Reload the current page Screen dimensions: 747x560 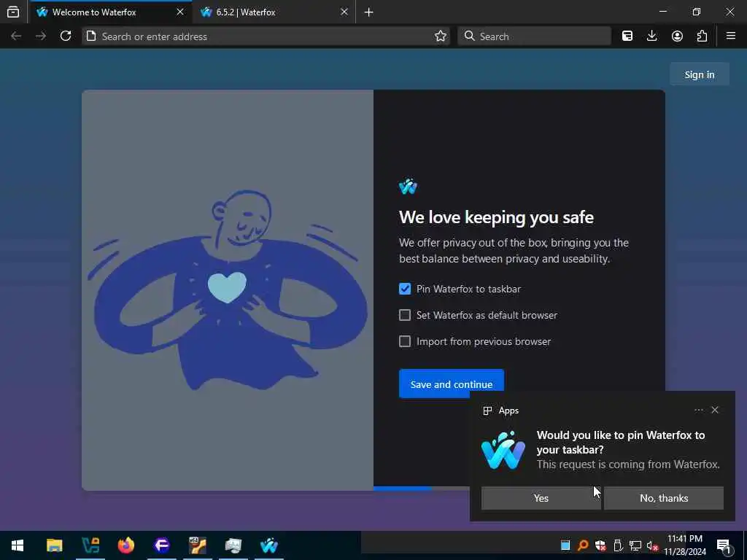coord(66,36)
